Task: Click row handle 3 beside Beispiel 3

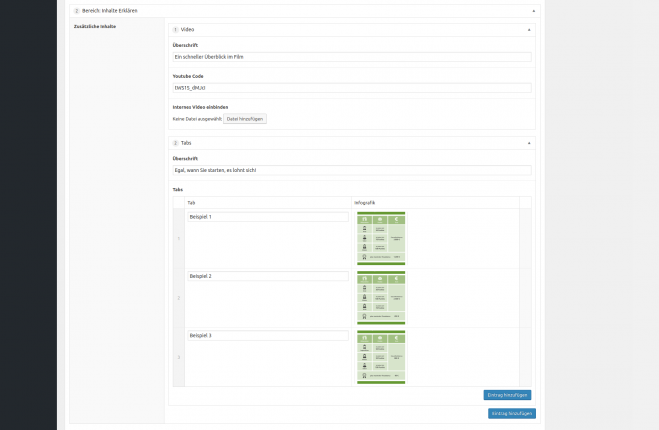Action: [179, 357]
